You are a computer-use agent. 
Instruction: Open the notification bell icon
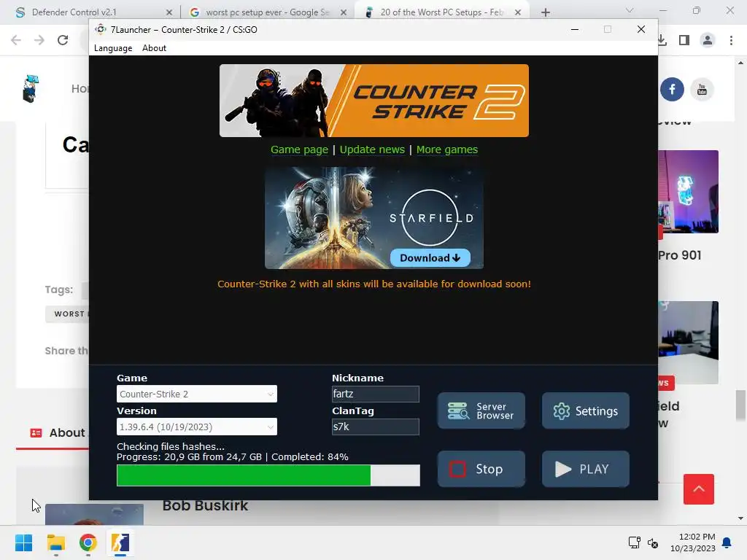[727, 542]
